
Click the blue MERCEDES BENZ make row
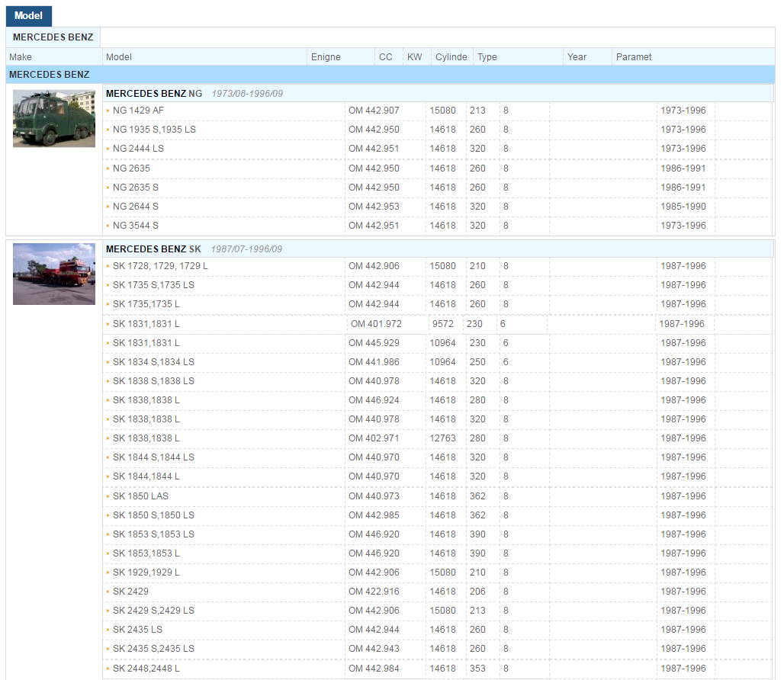[390, 75]
